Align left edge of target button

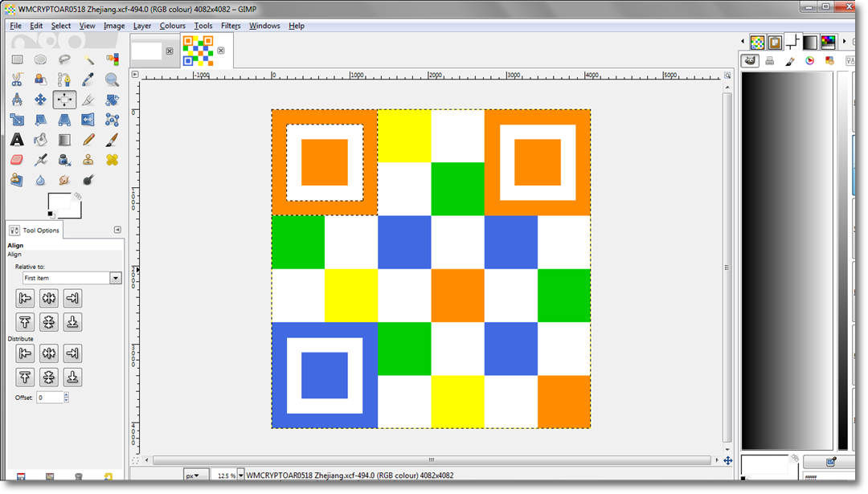(25, 298)
